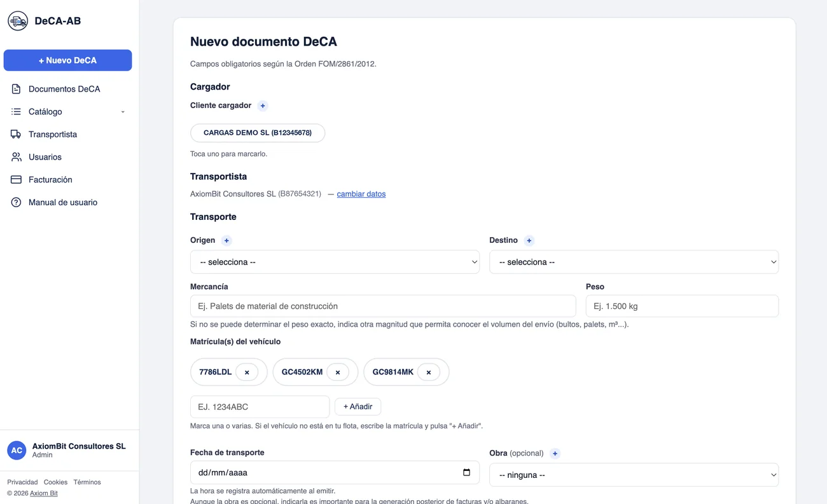Open the Términos footer link
The height and width of the screenshot is (504, 827).
coord(87,482)
